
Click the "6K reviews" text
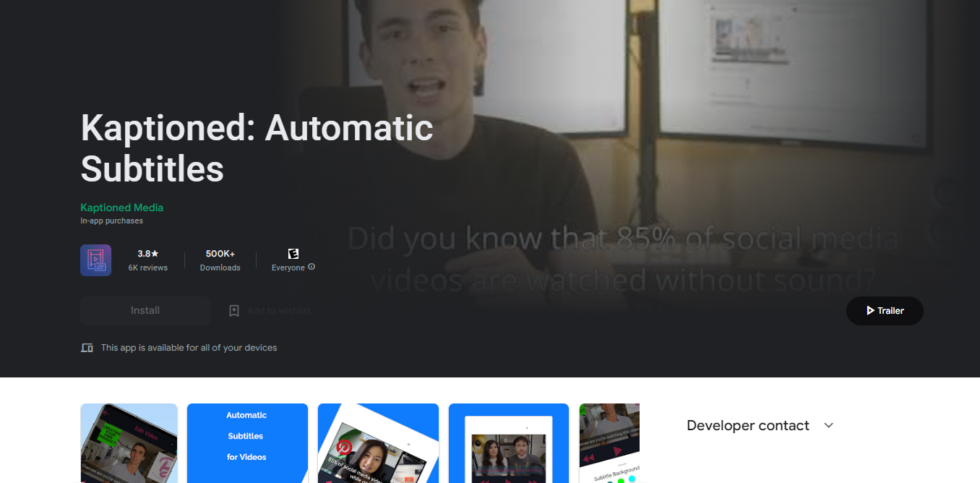[x=148, y=268]
